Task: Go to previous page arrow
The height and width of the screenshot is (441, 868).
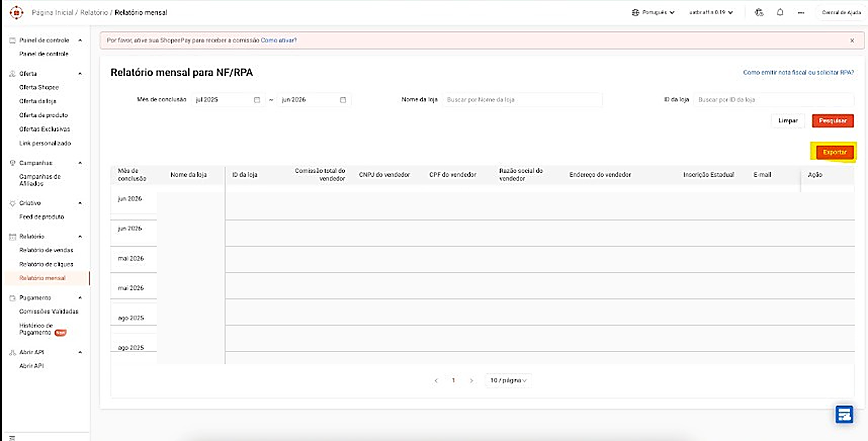Action: (x=436, y=381)
